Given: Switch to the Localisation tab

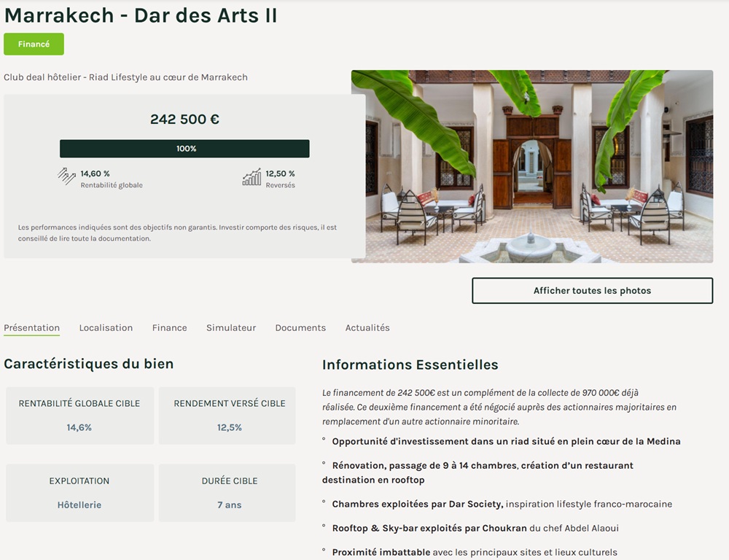Looking at the screenshot, I should [106, 328].
